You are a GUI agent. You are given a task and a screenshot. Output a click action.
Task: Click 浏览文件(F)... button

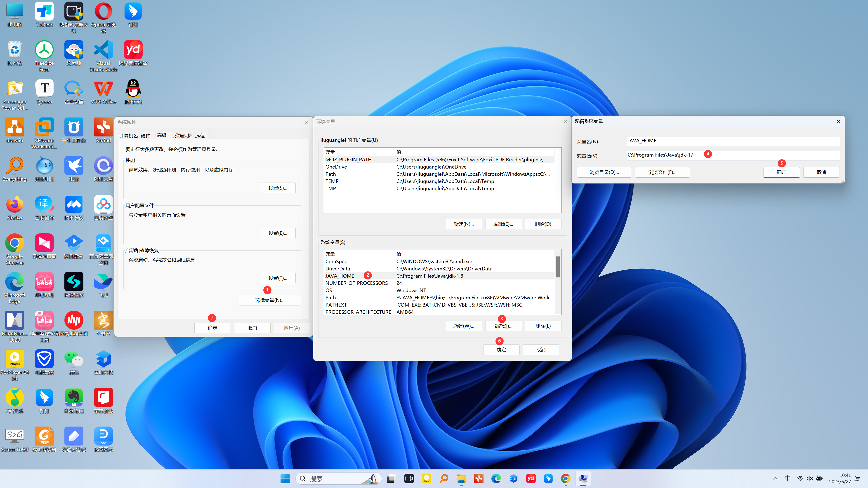coord(662,172)
